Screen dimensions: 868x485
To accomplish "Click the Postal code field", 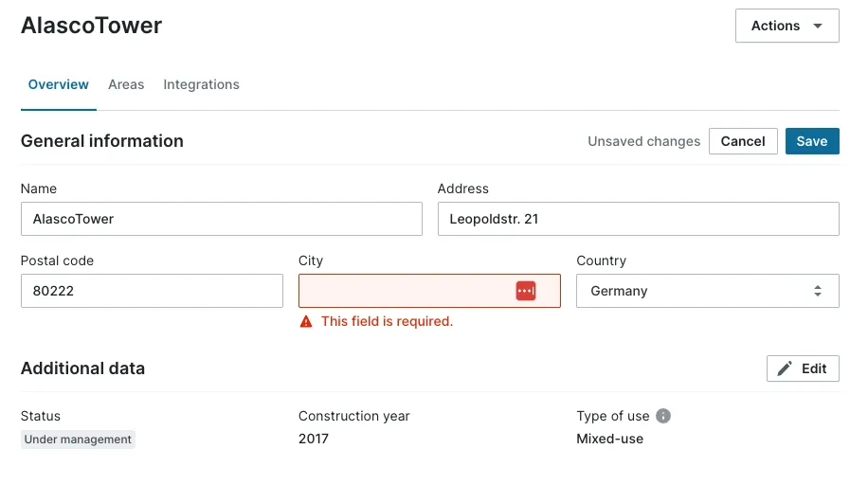I will click(x=152, y=291).
